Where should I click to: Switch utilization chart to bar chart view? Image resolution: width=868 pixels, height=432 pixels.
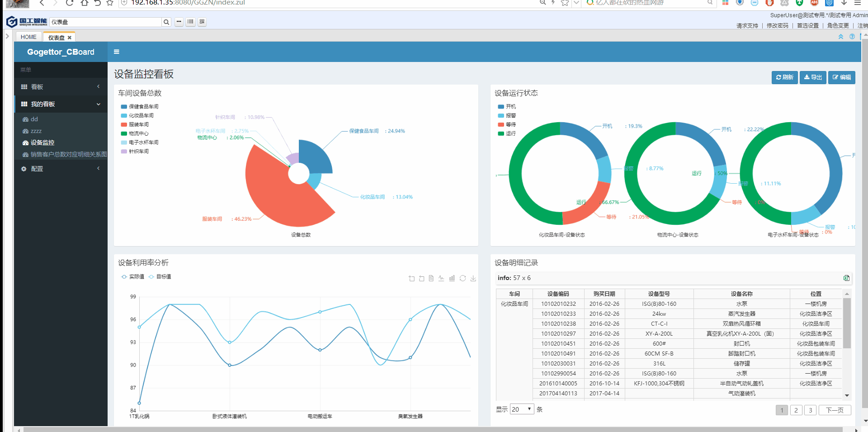point(452,279)
